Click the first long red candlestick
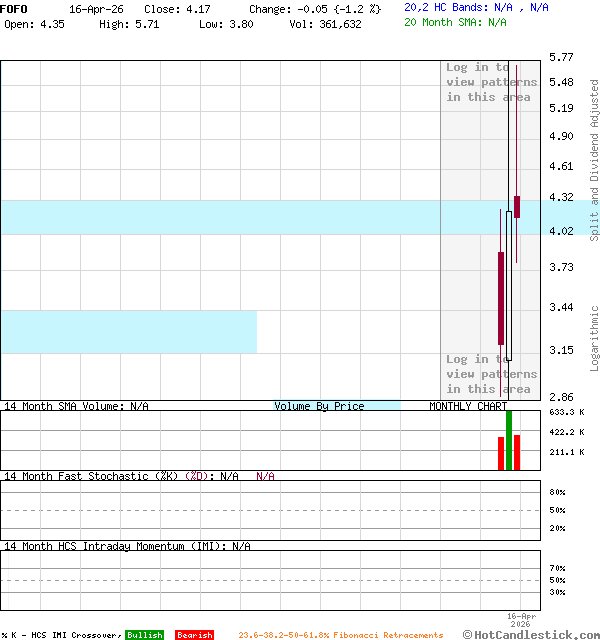 pyautogui.click(x=501, y=298)
